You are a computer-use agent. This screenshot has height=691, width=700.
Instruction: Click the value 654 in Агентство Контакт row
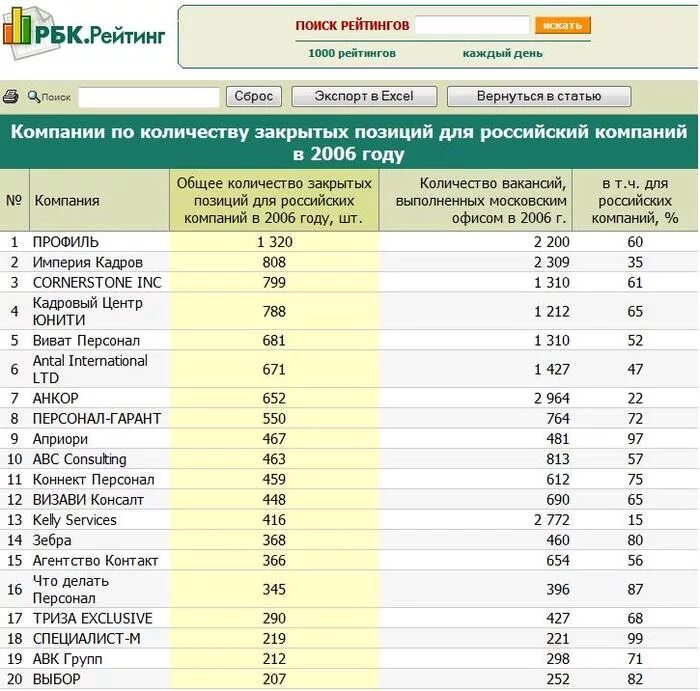[x=558, y=561]
